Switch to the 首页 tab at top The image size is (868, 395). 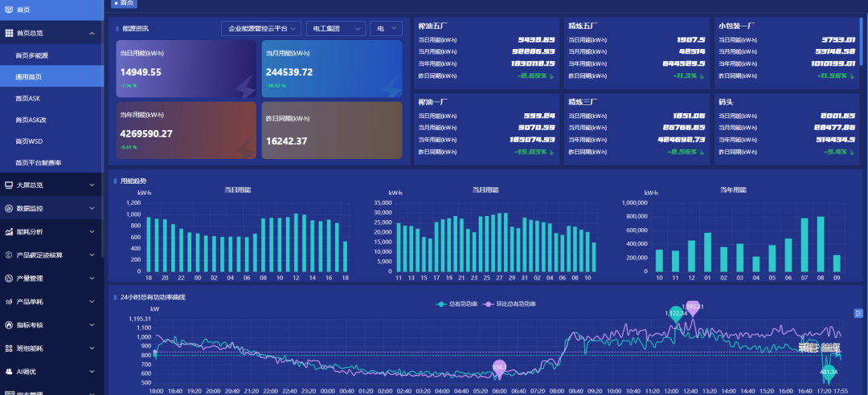tap(124, 3)
